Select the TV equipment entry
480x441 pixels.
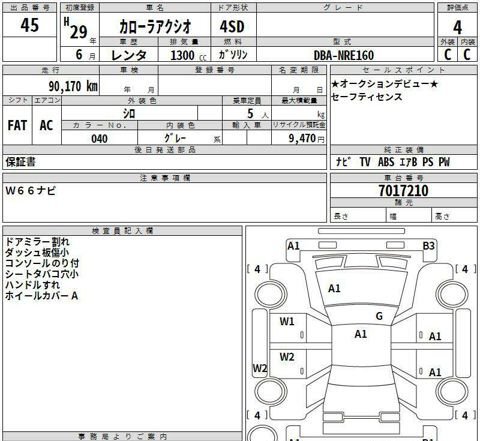(x=365, y=162)
